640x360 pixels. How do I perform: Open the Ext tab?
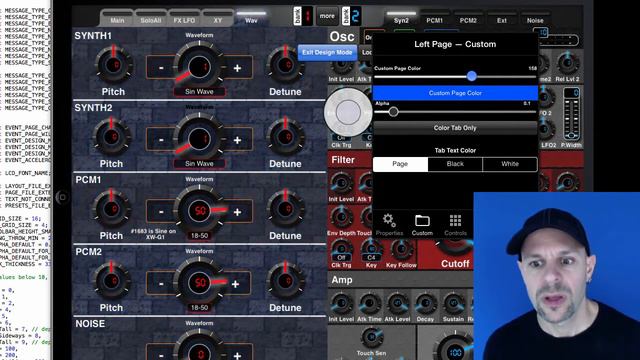(x=502, y=19)
